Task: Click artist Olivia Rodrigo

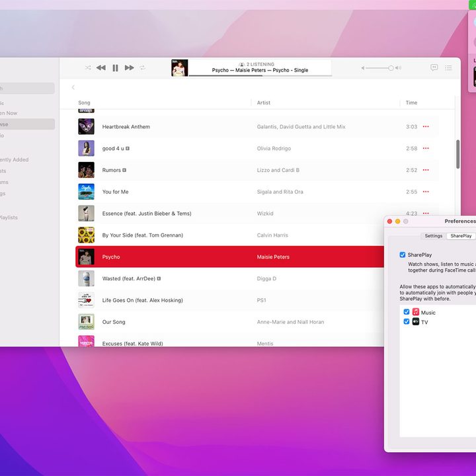Action: pyautogui.click(x=274, y=149)
